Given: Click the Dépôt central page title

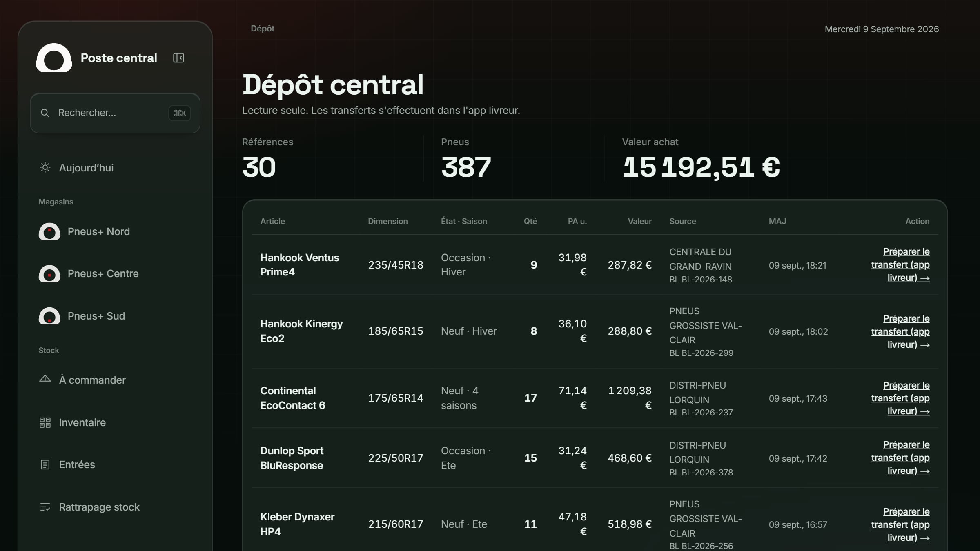Looking at the screenshot, I should coord(333,85).
